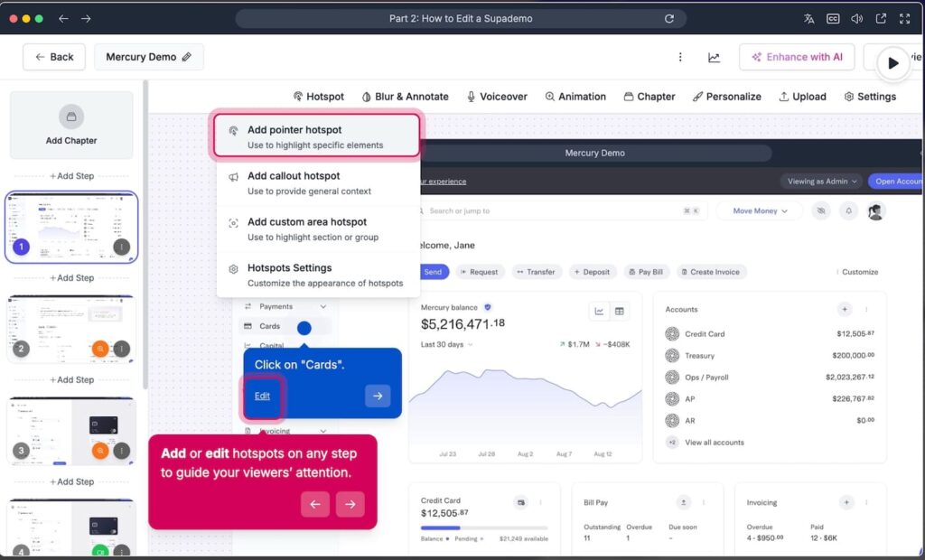This screenshot has width=925, height=560.
Task: Open the Animation tool
Action: (x=575, y=97)
